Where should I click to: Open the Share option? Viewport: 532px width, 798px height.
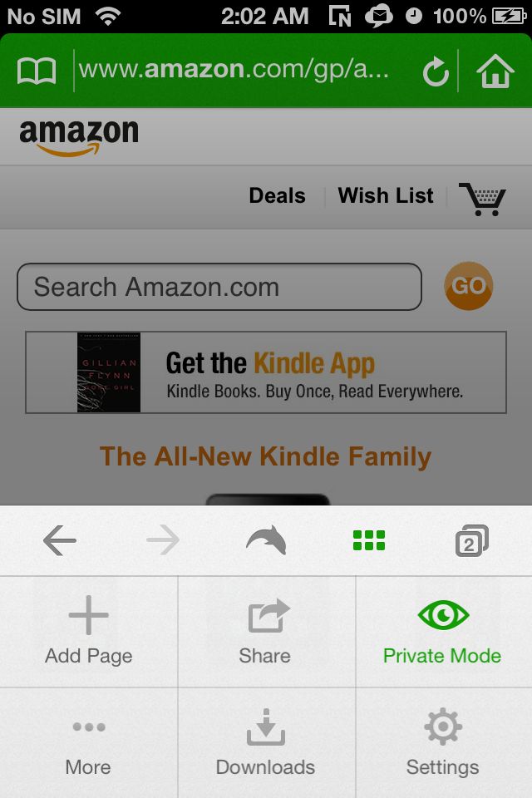[x=266, y=632]
